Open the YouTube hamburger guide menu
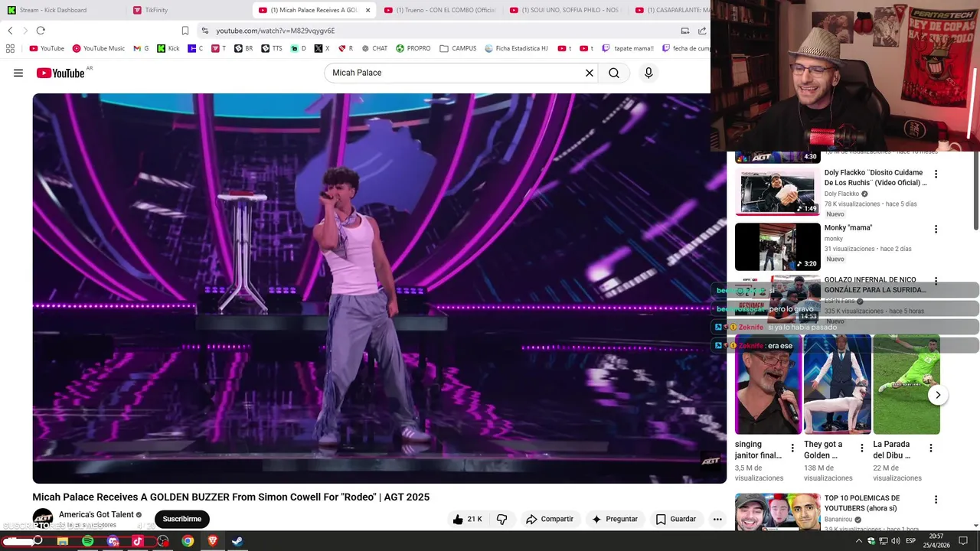Viewport: 980px width, 551px height. (x=18, y=73)
